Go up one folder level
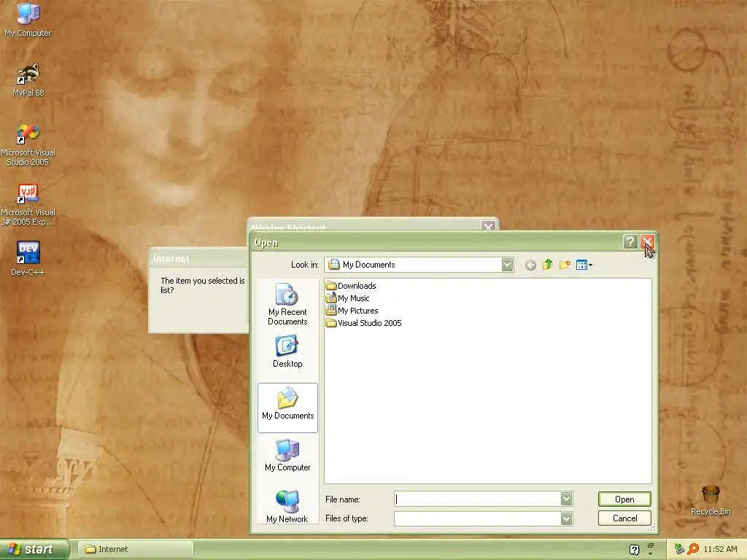This screenshot has width=747, height=560. [x=547, y=265]
